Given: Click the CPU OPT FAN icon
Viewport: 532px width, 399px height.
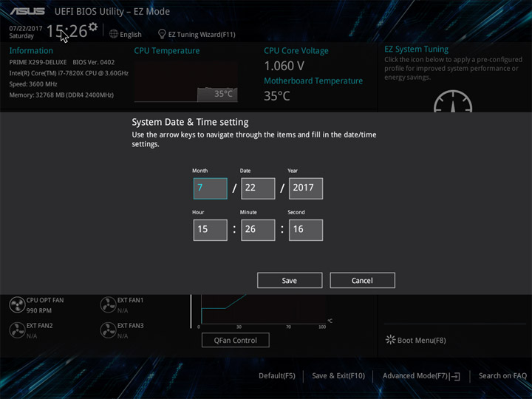Looking at the screenshot, I should point(17,304).
